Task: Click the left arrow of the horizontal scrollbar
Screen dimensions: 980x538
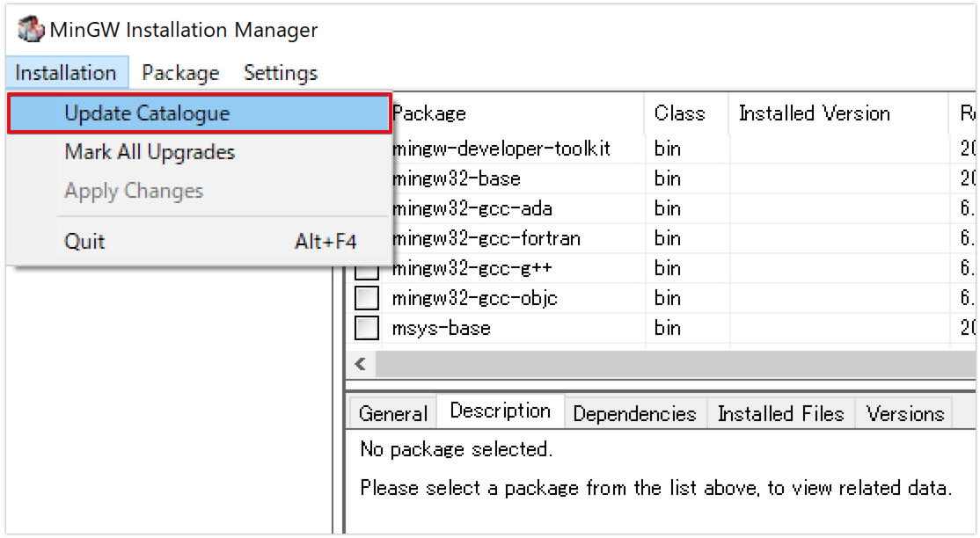Action: click(x=360, y=364)
